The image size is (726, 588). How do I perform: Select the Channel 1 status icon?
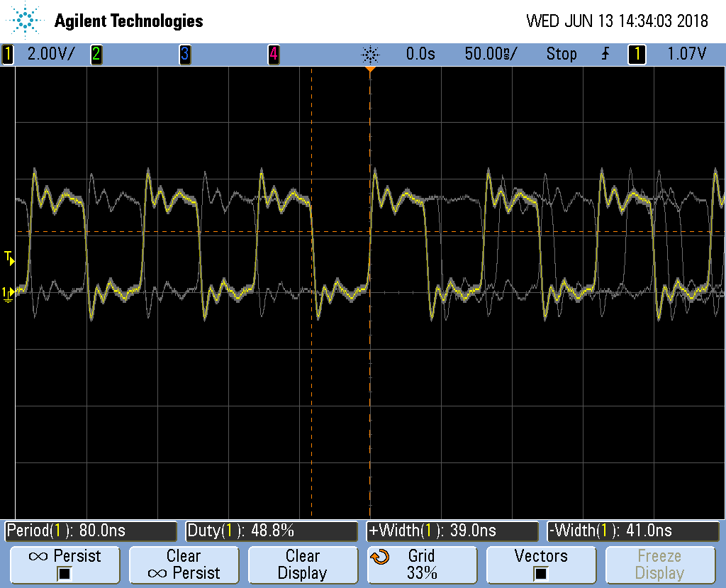(8, 54)
